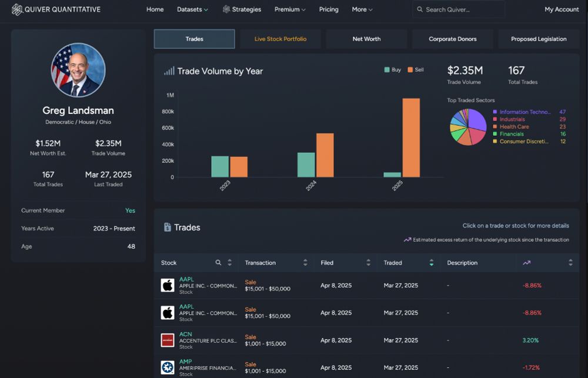Image resolution: width=588 pixels, height=378 pixels.
Task: Switch to the Net Worth tab
Action: coord(366,39)
